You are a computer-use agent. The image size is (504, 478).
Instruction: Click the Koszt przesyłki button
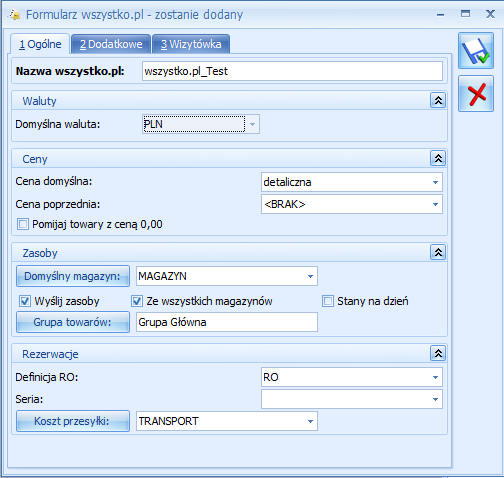[73, 421]
